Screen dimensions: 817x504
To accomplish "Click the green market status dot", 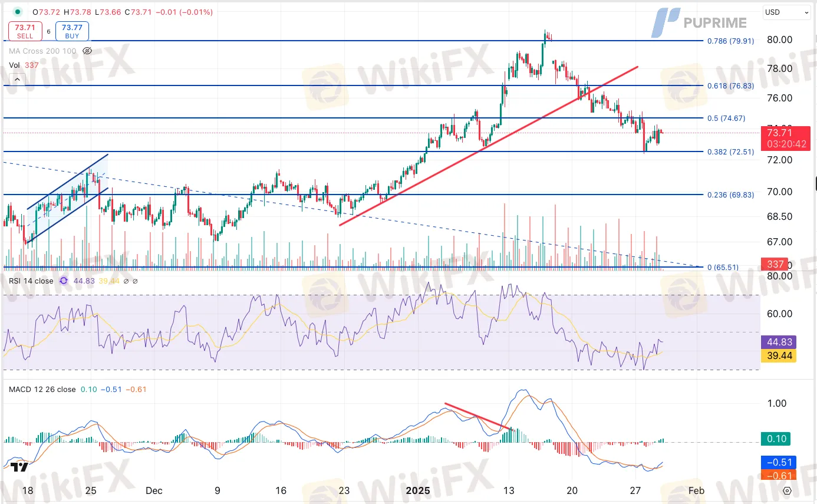I will tap(18, 12).
